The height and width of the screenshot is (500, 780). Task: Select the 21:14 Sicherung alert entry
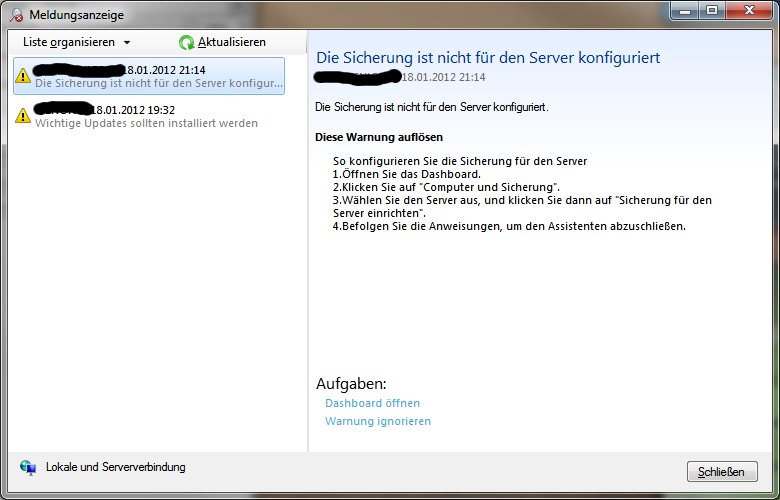click(x=150, y=76)
